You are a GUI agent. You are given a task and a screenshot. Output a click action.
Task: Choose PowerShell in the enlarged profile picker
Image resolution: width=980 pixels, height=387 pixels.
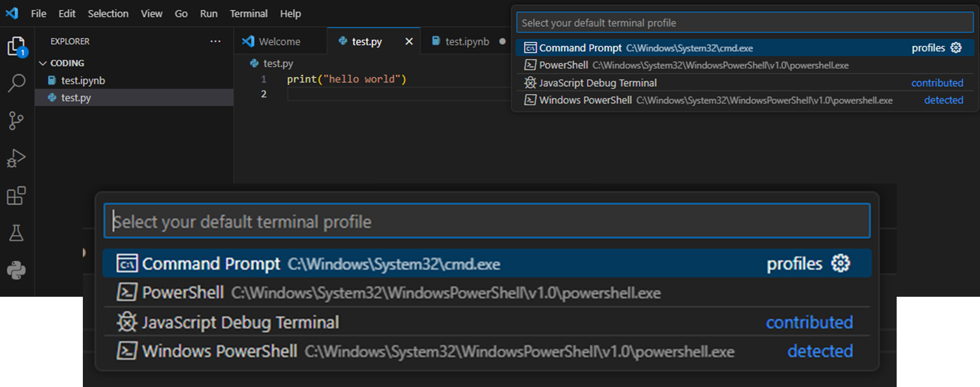487,292
